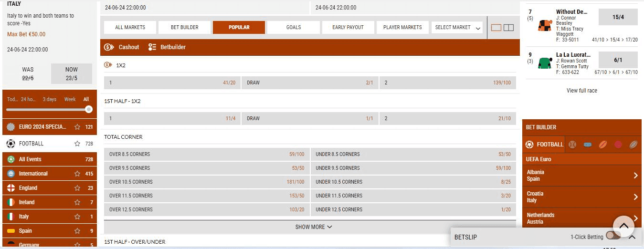Click the Betbuilder list icon

click(152, 47)
